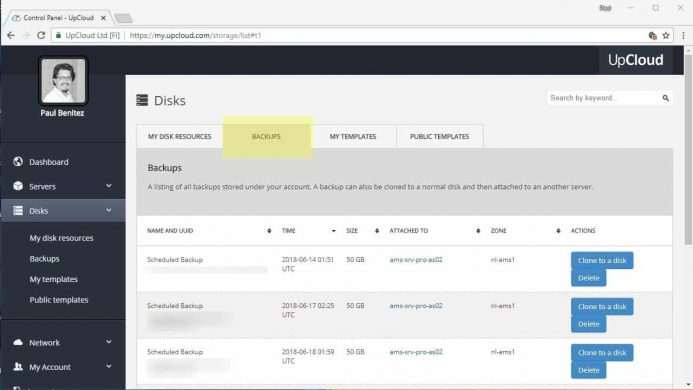Sort by ZONE column arrows
Image resolution: width=693 pixels, height=390 pixels.
[x=558, y=231]
